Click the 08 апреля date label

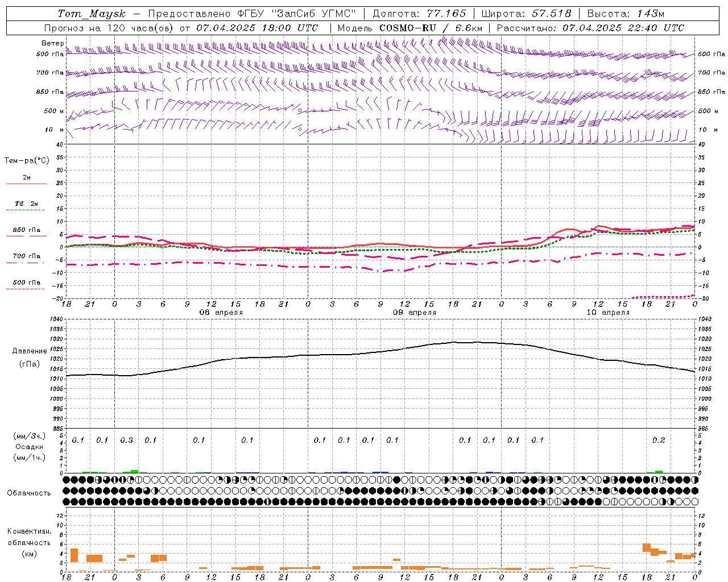pyautogui.click(x=221, y=313)
